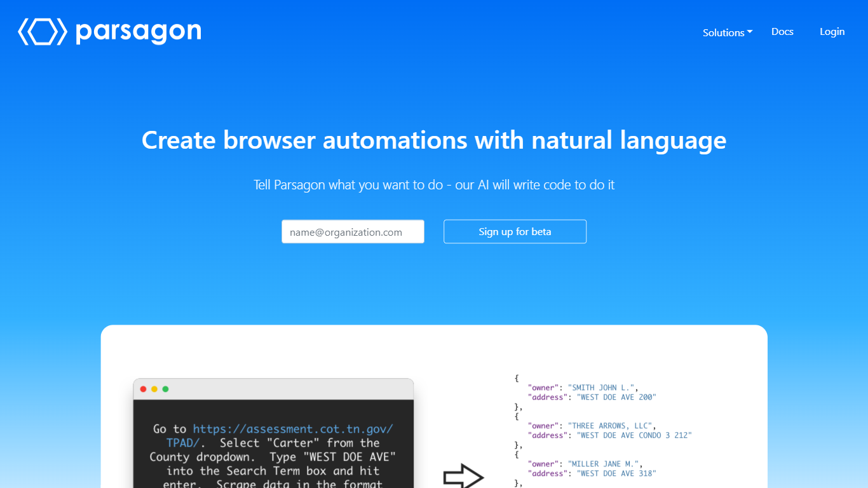This screenshot has height=488, width=868.
Task: Click the "THREE ARROWS, LLC" owner value
Action: [611, 426]
